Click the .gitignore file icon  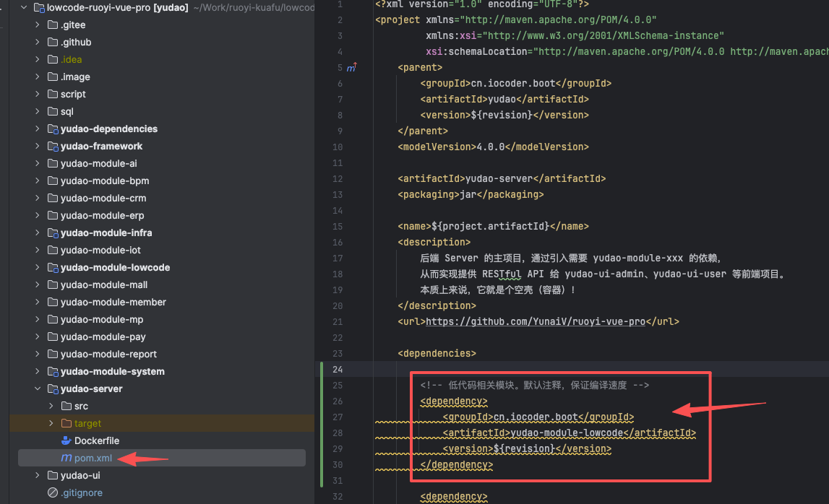click(53, 492)
